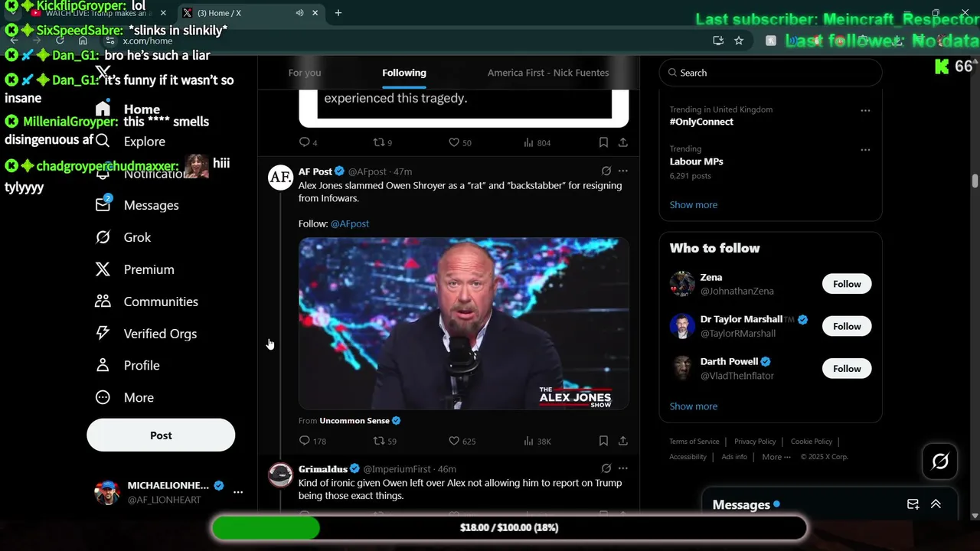980x551 pixels.
Task: Click the Post button
Action: click(161, 435)
